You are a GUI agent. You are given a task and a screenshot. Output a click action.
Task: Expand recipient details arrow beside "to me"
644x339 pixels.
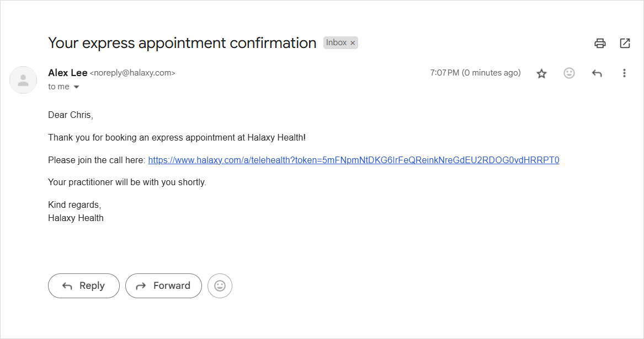pyautogui.click(x=77, y=87)
